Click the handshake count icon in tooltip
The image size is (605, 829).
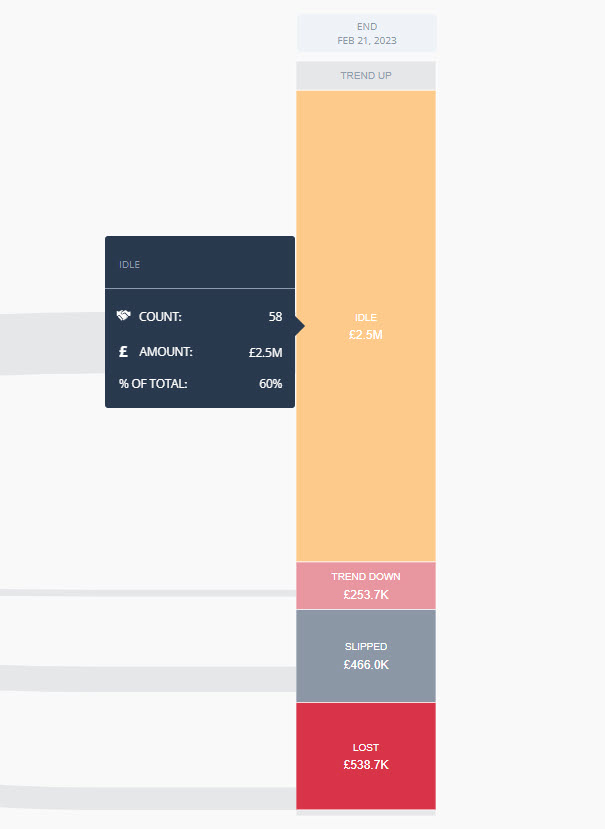(x=123, y=316)
